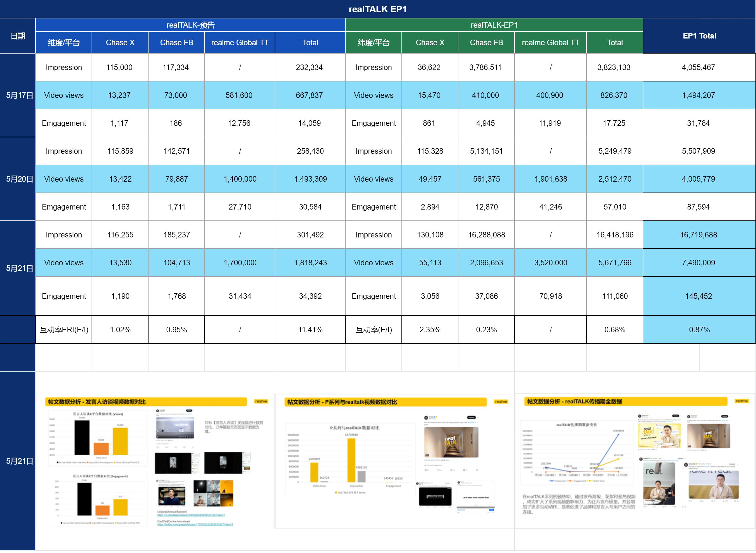Viewport: 756px width, 553px height.
Task: Select the realTALK-EP1 green header
Action: pyautogui.click(x=494, y=25)
